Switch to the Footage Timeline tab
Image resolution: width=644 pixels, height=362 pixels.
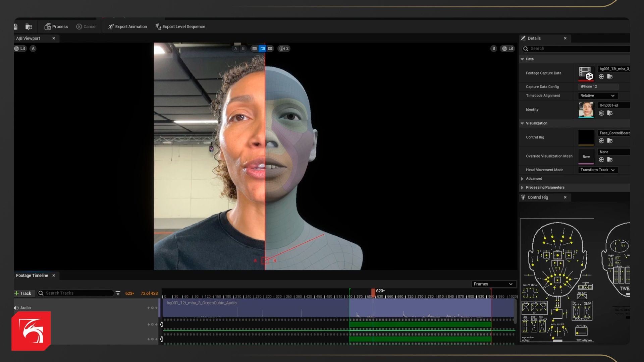[x=32, y=276]
